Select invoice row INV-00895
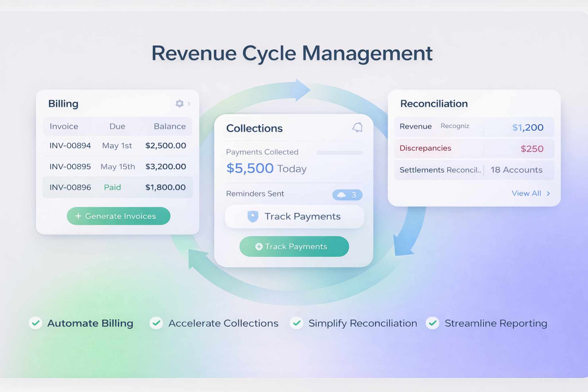 point(117,167)
